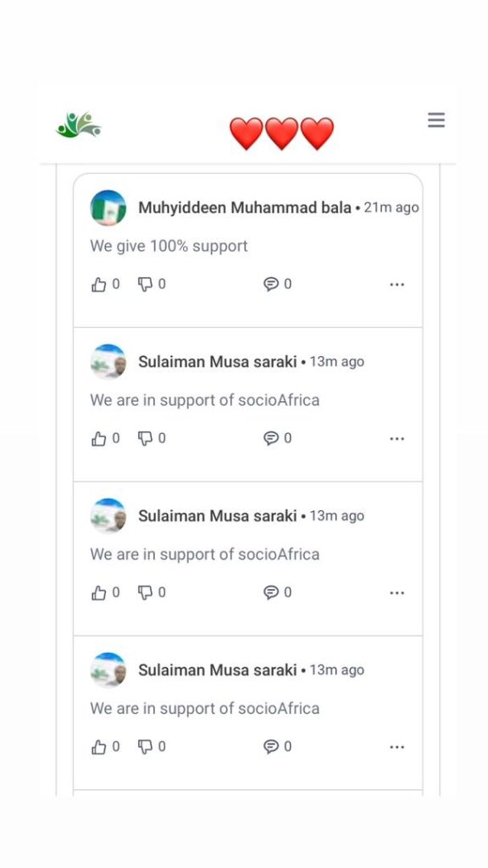The height and width of the screenshot is (868, 488).
Task: Comment on first Sulaiman Musa saraki post
Action: tap(271, 439)
